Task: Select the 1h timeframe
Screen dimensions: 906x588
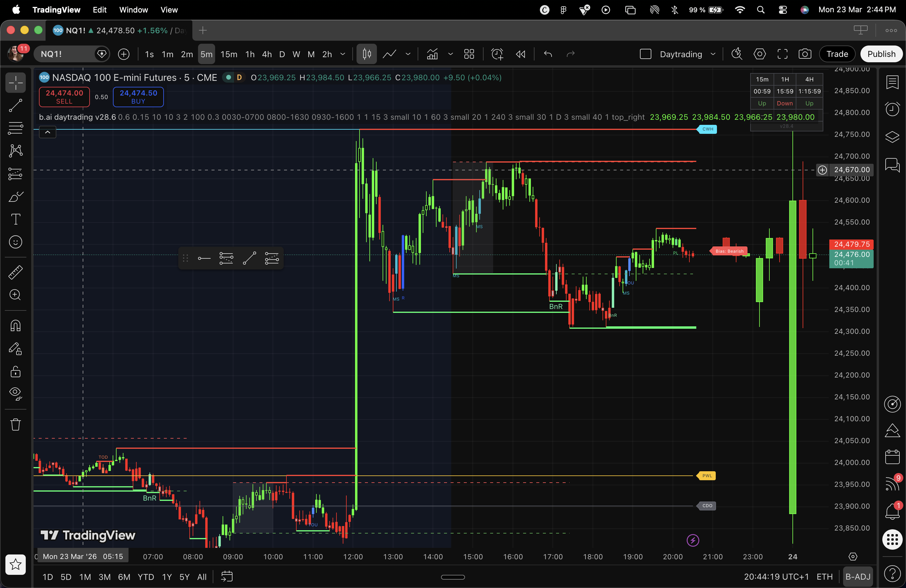Action: 250,54
